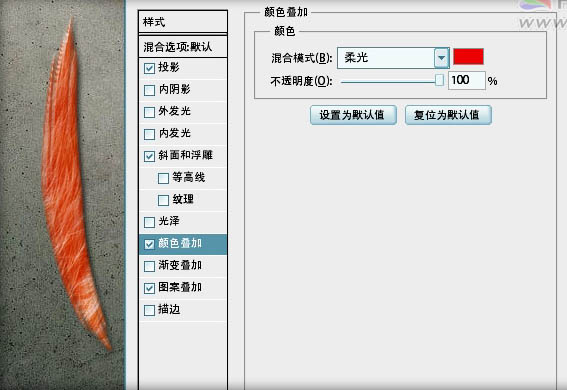Tick the 光泽 satin checkbox
The image size is (567, 390).
pos(149,222)
